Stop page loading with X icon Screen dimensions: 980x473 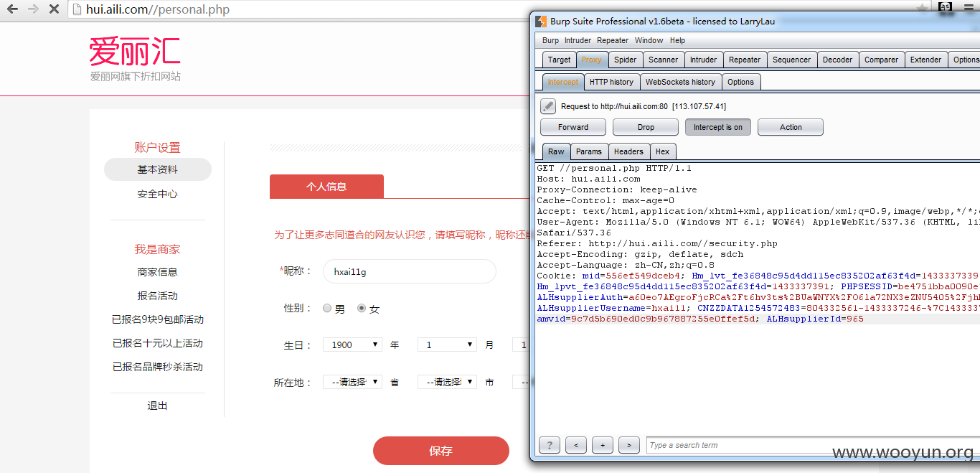(54, 9)
